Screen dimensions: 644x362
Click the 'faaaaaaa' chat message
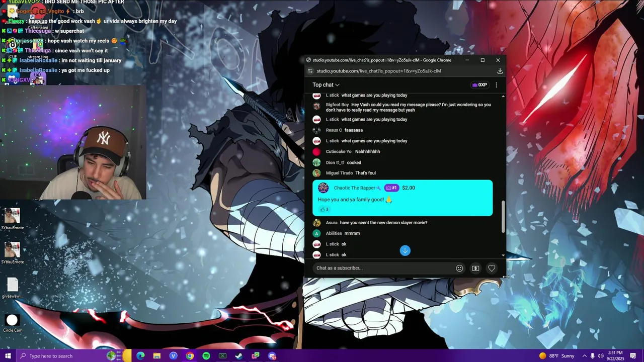(353, 130)
